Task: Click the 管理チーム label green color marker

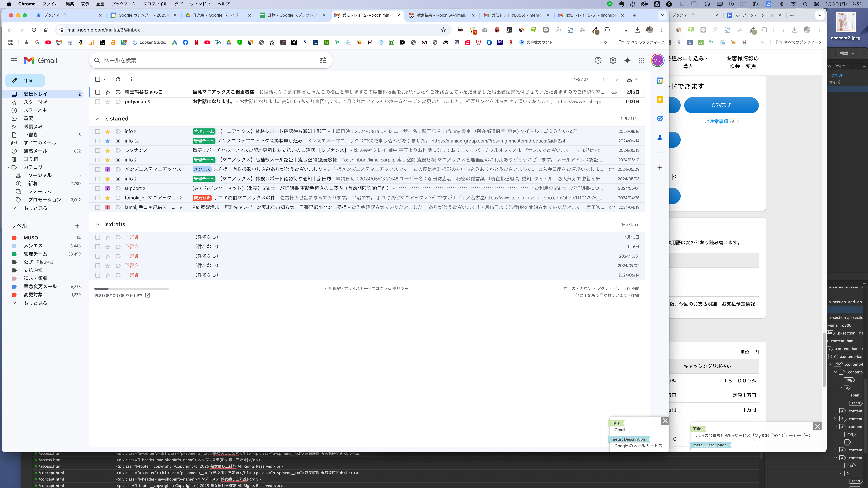Action: [14, 254]
